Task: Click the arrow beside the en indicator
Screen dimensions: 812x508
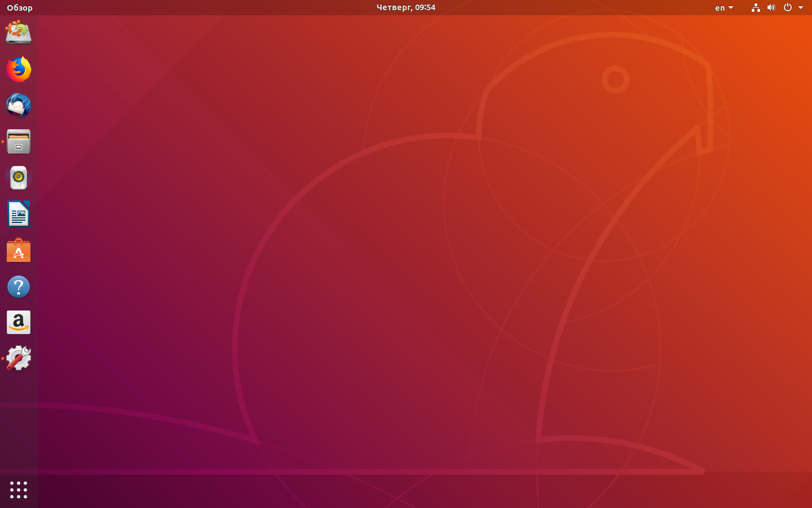Action: (731, 8)
